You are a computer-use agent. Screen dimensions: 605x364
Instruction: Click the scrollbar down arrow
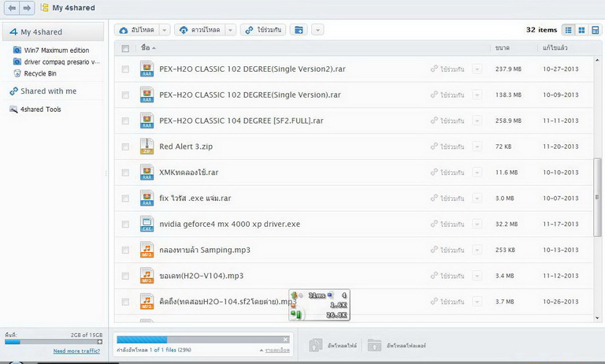(597, 318)
